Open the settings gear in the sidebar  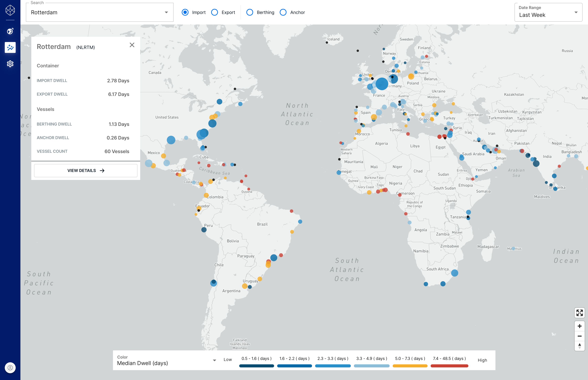10,64
